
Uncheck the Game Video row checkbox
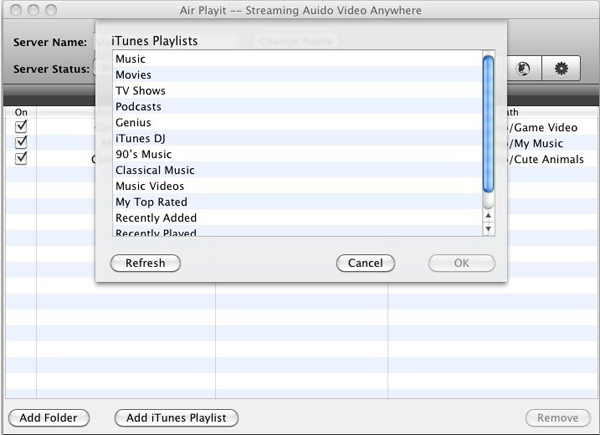[21, 126]
